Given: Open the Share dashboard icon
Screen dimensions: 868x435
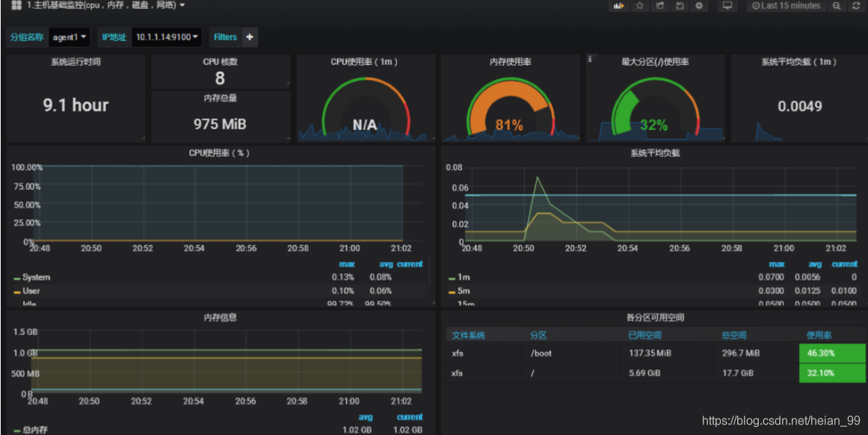Looking at the screenshot, I should coord(660,6).
